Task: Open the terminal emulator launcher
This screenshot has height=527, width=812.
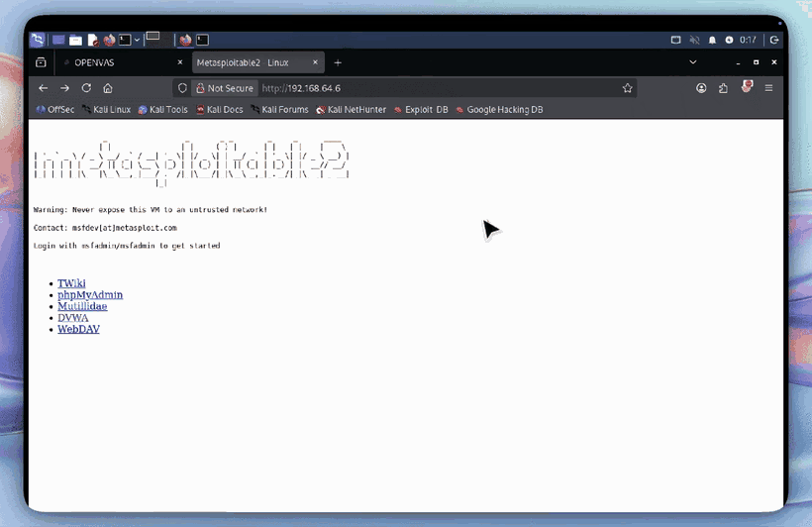Action: 125,40
